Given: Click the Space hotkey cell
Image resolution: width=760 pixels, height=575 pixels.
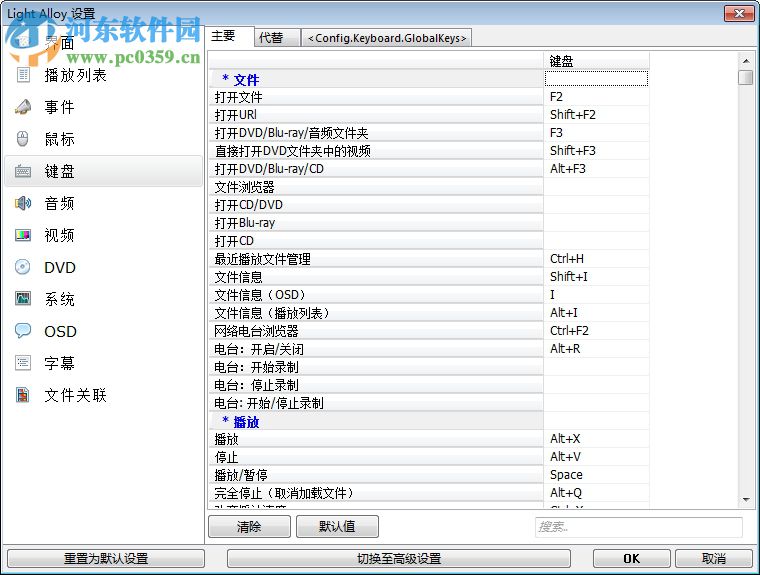Looking at the screenshot, I should 596,475.
